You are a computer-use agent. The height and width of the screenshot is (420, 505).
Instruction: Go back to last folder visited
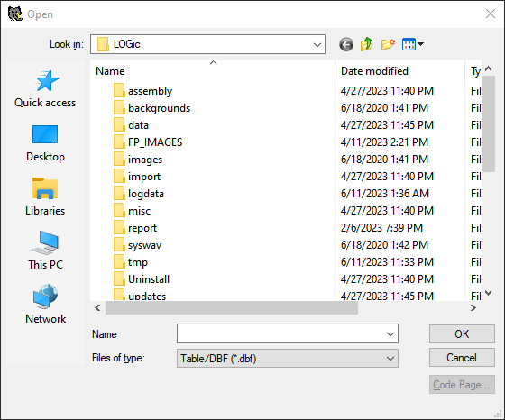(x=346, y=44)
